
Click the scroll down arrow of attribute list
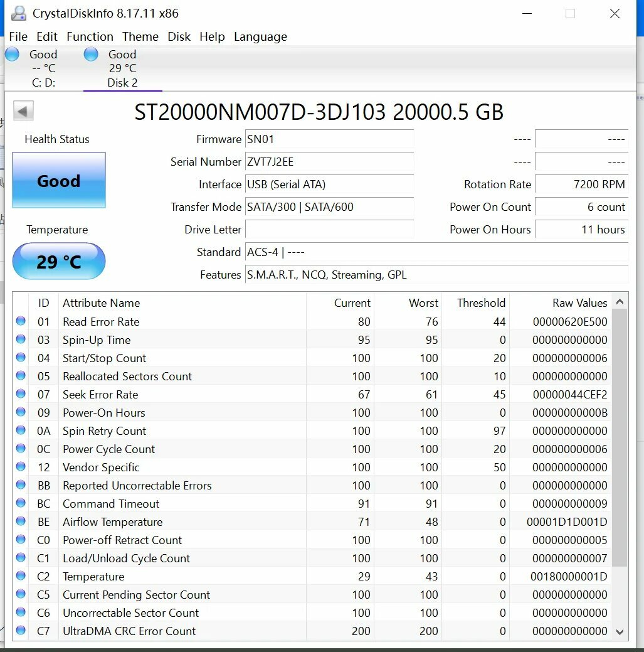coord(620,632)
